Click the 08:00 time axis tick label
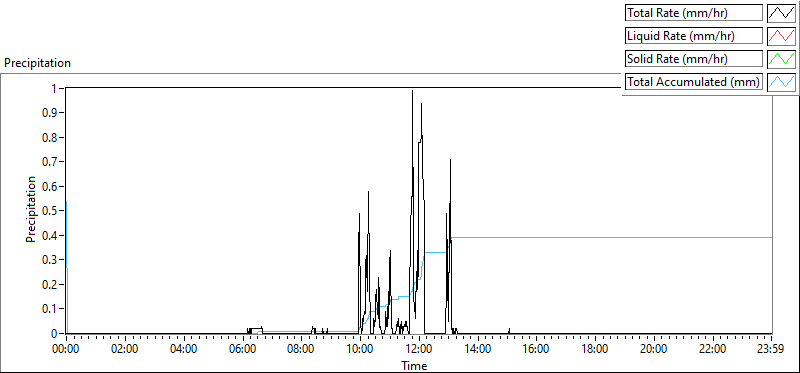This screenshot has height=373, width=800. coord(302,350)
